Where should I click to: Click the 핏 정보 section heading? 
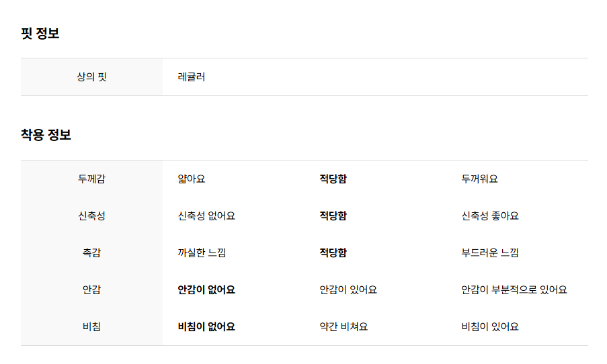(x=40, y=34)
